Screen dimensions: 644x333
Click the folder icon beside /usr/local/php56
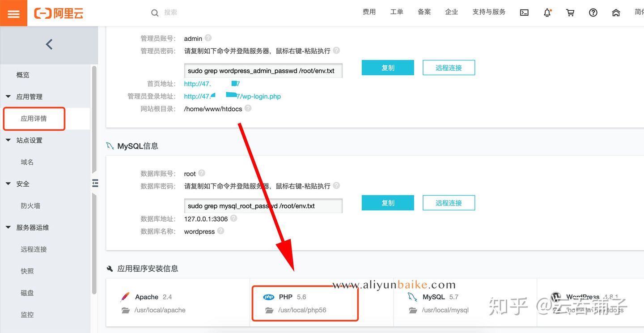[x=269, y=310]
